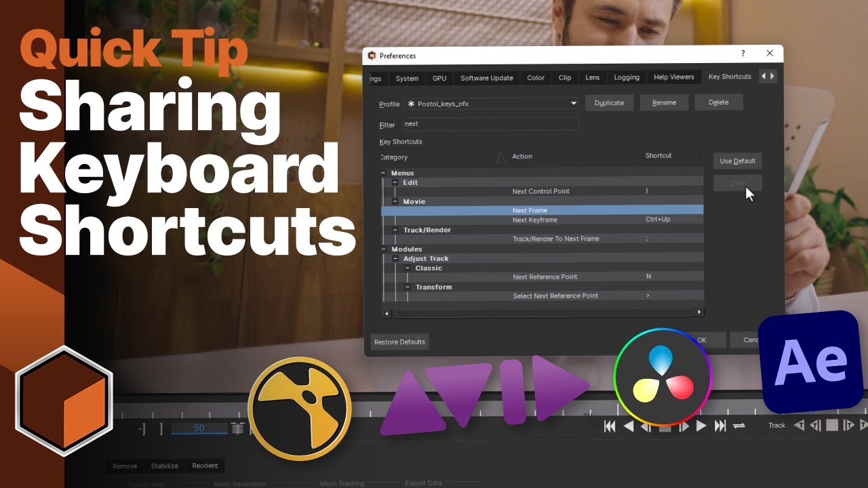Screen dimensions: 868x488
Task: Click the Use Default button
Action: pyautogui.click(x=738, y=161)
